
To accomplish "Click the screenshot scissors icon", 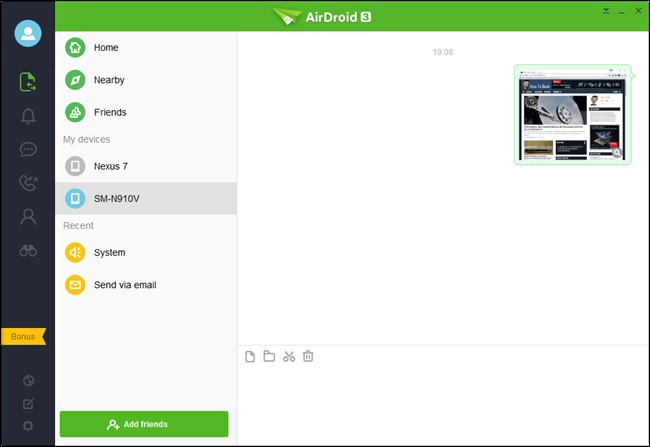I will [x=289, y=357].
